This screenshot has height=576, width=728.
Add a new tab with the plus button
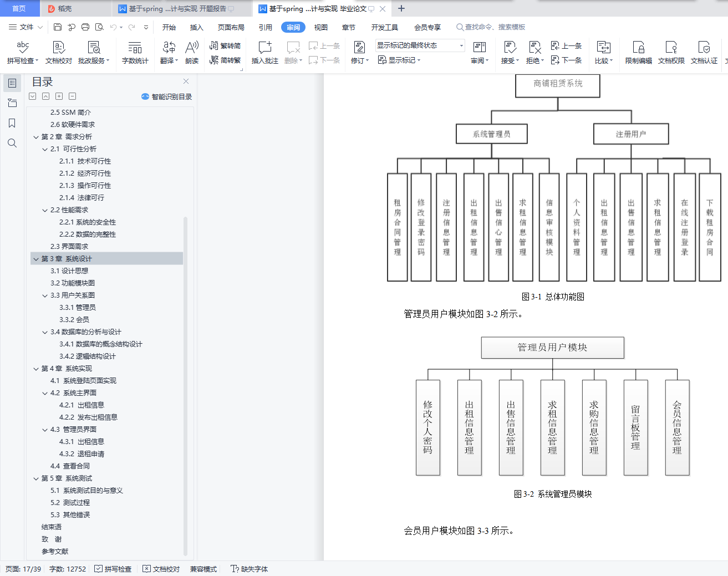401,8
